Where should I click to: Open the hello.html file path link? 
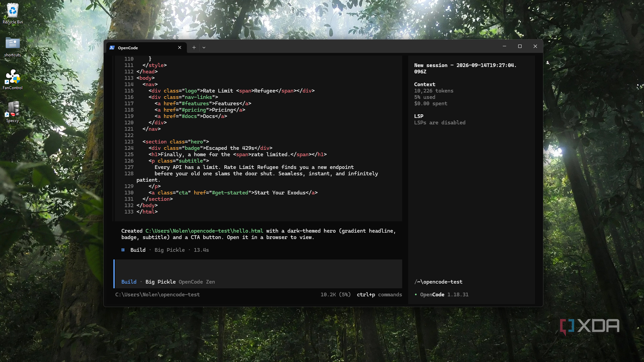(x=204, y=231)
